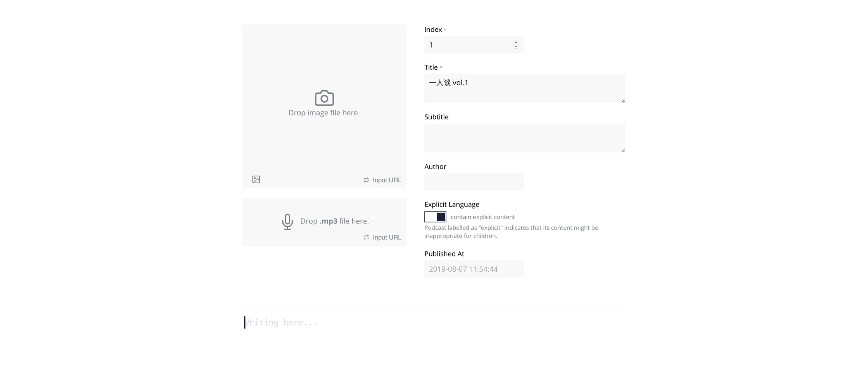
Task: Click into the Title text area
Action: pyautogui.click(x=524, y=88)
